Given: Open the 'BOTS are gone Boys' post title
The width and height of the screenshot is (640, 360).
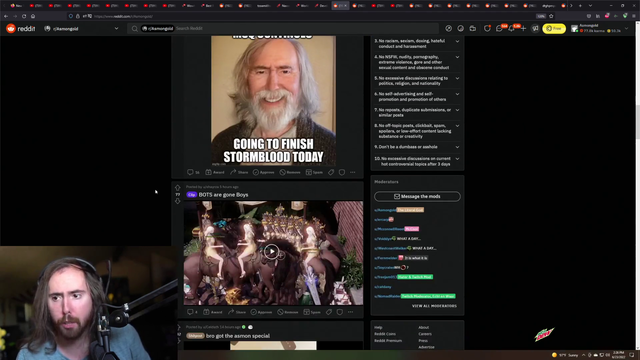Looking at the screenshot, I should (223, 195).
